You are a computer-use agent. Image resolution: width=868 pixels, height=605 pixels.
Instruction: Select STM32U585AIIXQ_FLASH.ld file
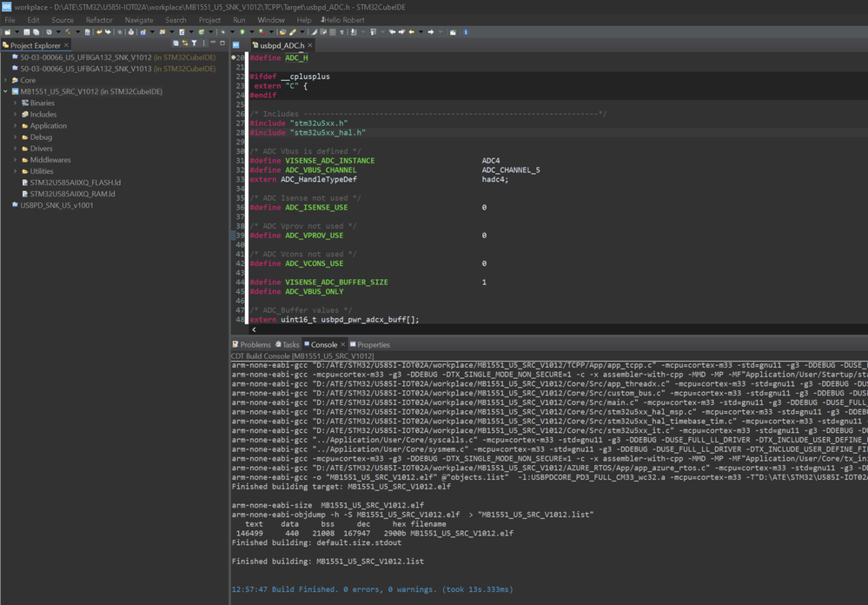(x=75, y=183)
